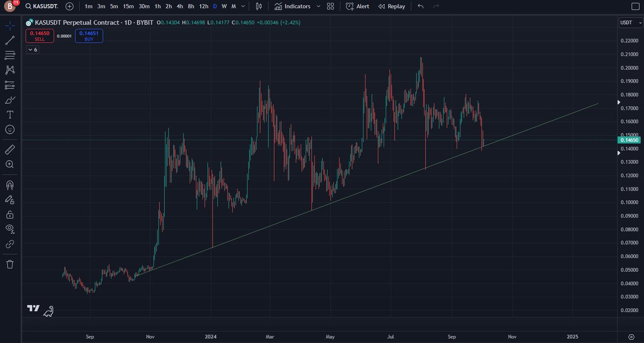Switch to the 3m timeframe

pyautogui.click(x=101, y=6)
